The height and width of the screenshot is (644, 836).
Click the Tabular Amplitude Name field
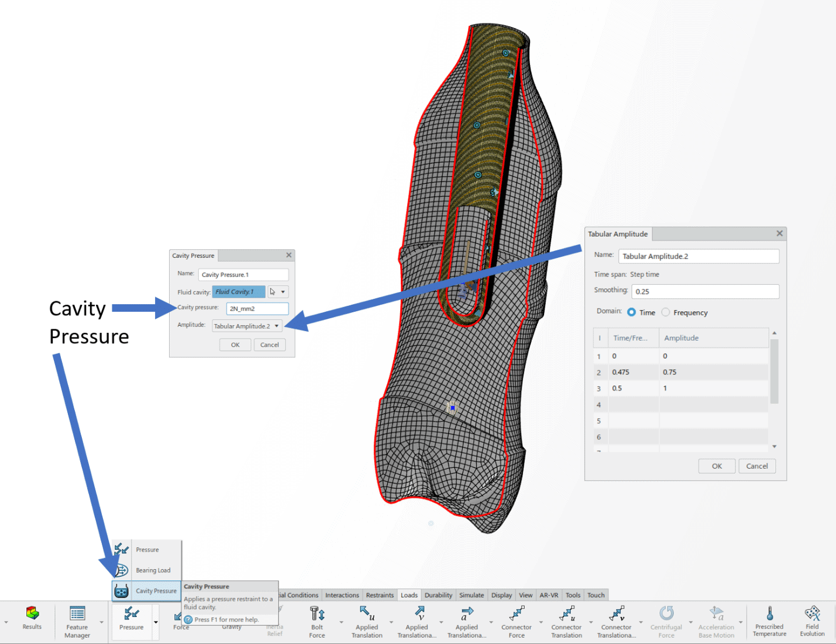click(699, 256)
